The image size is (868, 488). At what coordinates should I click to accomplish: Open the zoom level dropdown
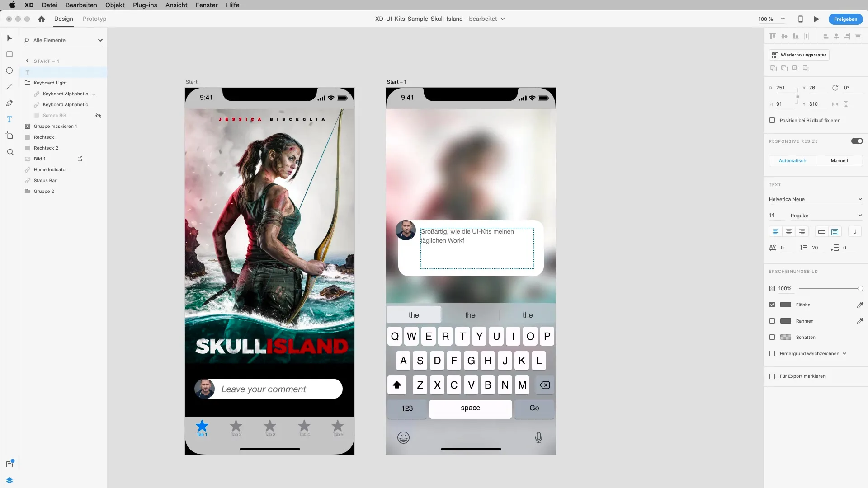click(x=783, y=19)
